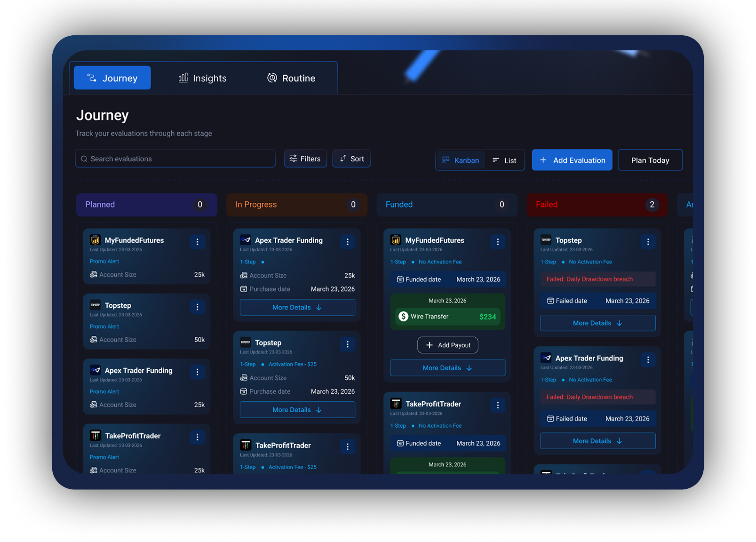Expand More Details on Failed Topstep card
The image size is (756, 542).
[x=597, y=323]
